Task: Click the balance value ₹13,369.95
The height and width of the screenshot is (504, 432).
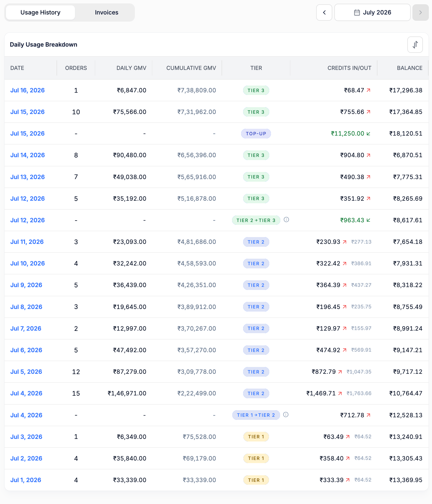Action: pyautogui.click(x=406, y=480)
